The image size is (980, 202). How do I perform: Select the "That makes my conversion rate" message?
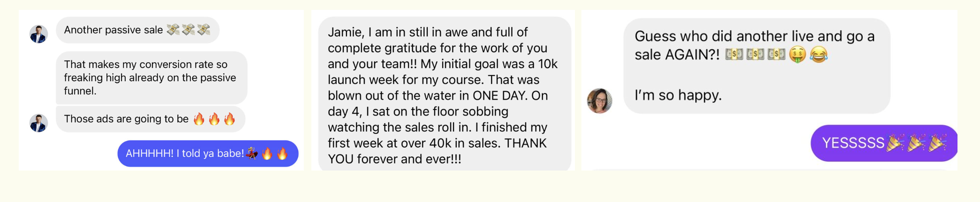(x=150, y=78)
